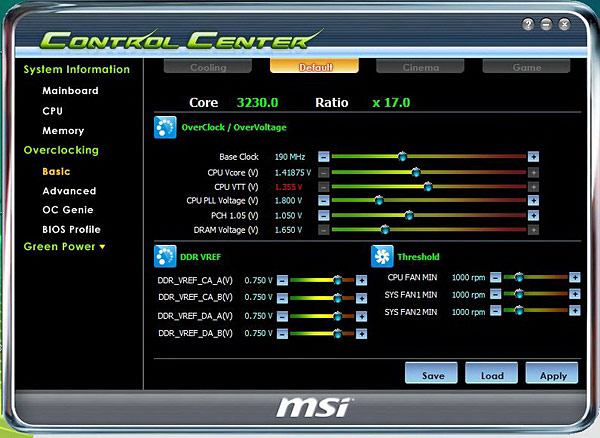Viewport: 600px width, 438px height.
Task: Decrease DDR_VREF_DA_B with minus button
Action: (282, 334)
